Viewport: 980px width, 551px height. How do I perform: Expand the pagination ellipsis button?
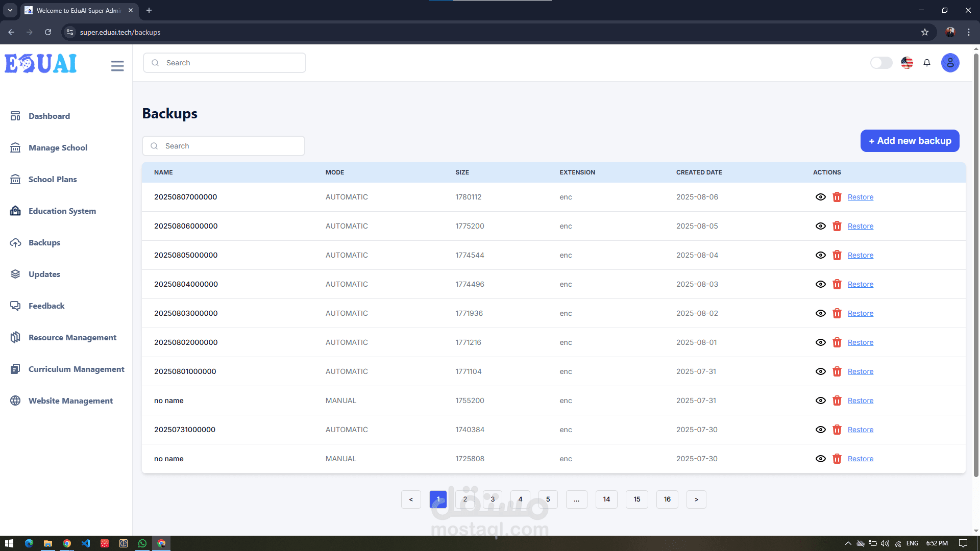coord(577,499)
